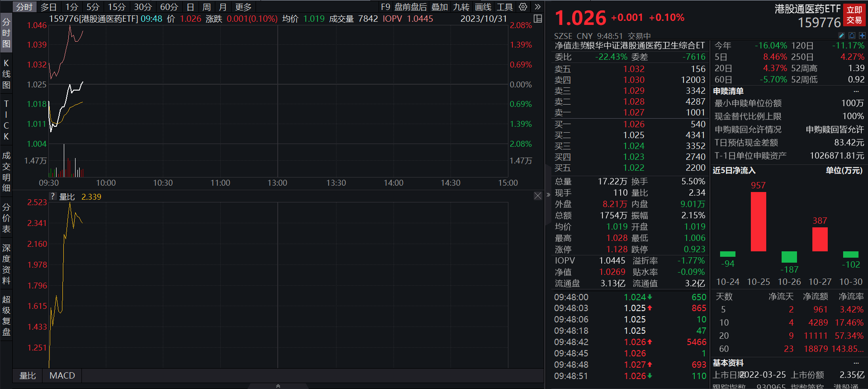Select K线图 in left sidebar
868x389 pixels.
coord(6,74)
